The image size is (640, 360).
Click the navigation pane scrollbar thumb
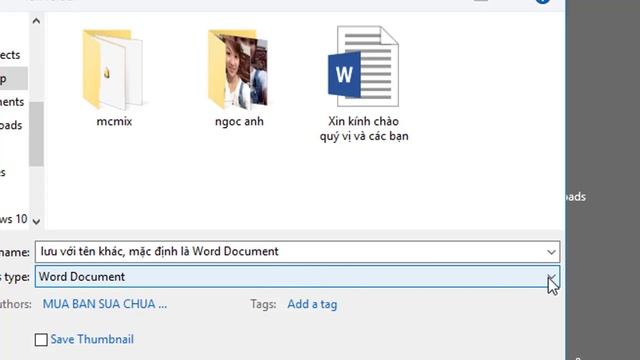click(36, 134)
